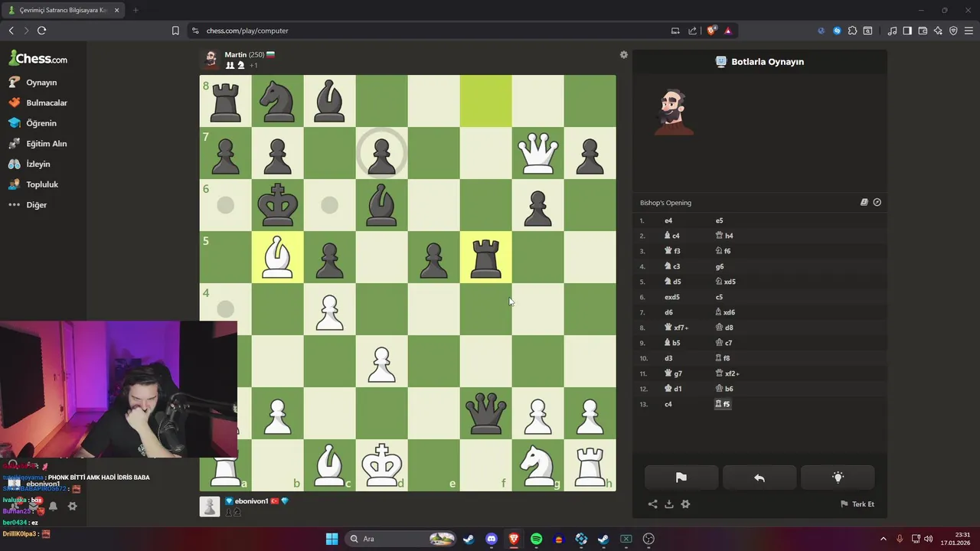Click the white king on d1

click(381, 465)
